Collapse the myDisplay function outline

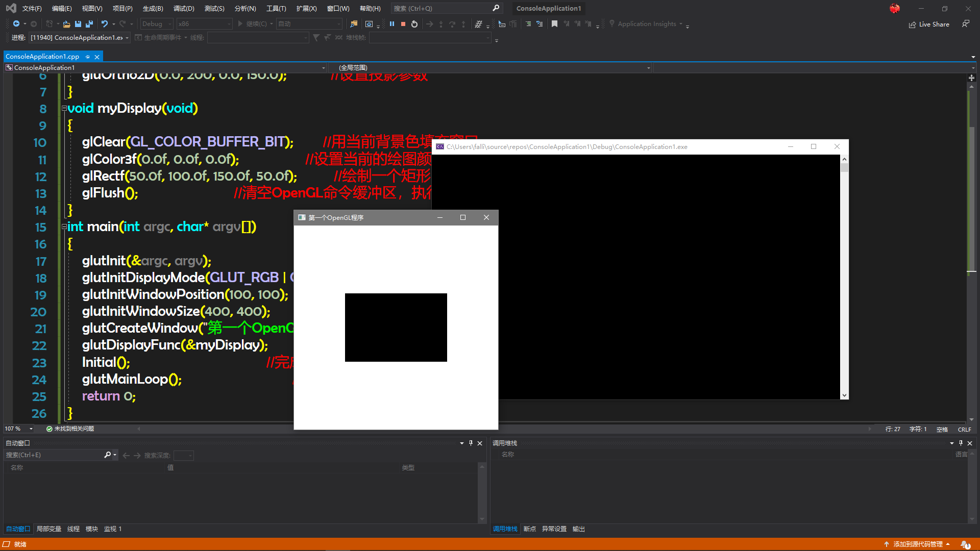tap(64, 108)
